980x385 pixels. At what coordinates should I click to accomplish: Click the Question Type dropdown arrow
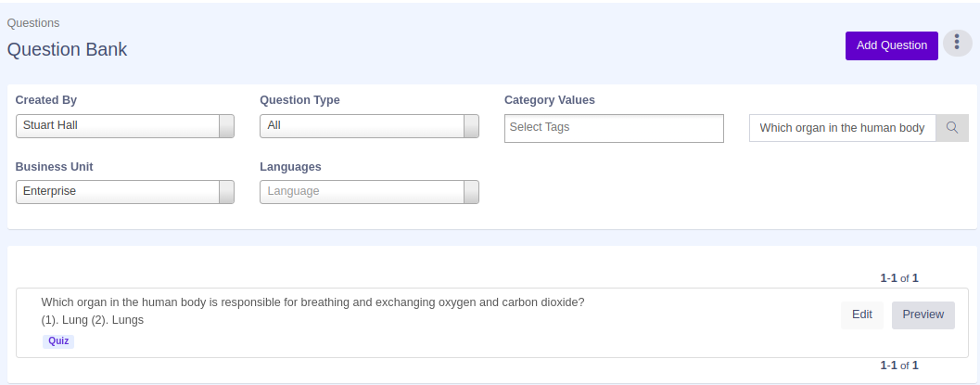pos(471,126)
